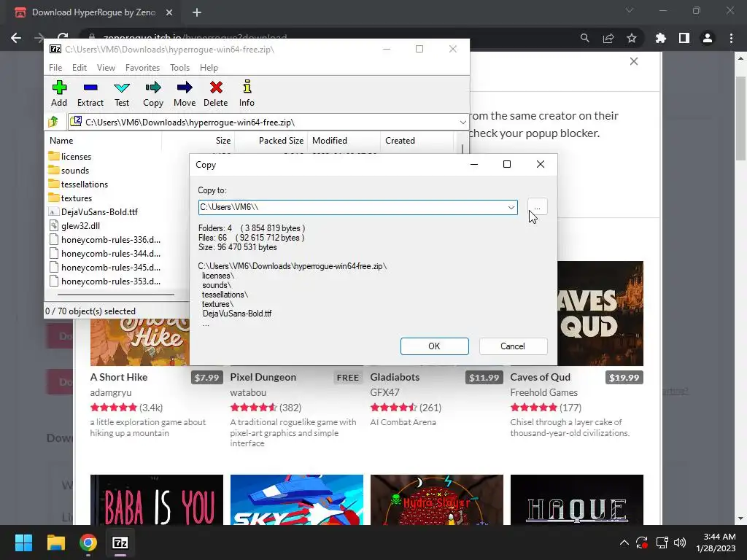The image size is (747, 560).
Task: Click the Add toolbar icon in 7-Zip
Action: pyautogui.click(x=59, y=93)
